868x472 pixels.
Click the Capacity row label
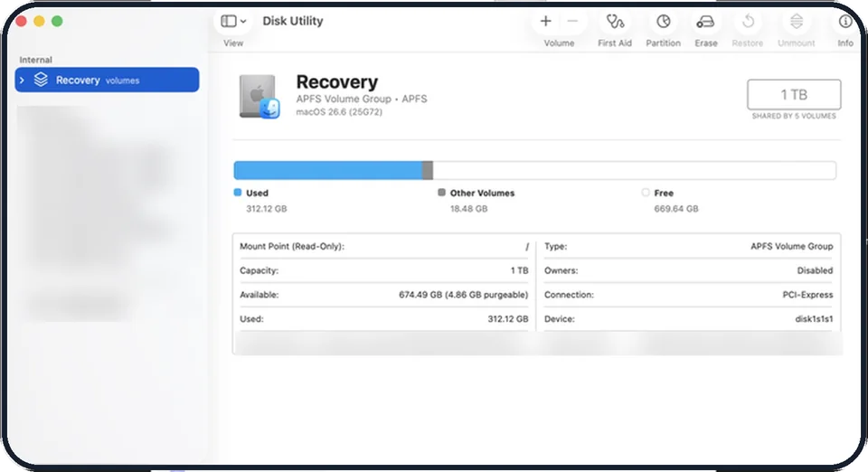pos(259,270)
